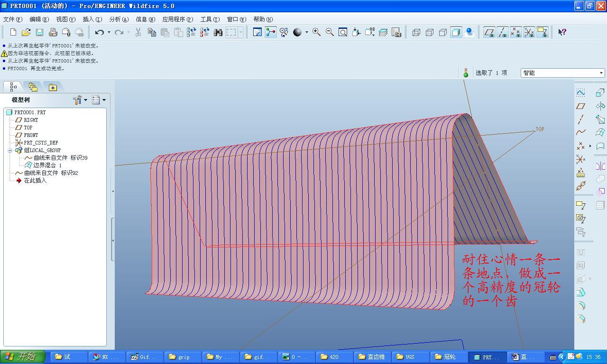Click the regeneration traffic light status icon
607x364 pixels.
click(x=466, y=73)
